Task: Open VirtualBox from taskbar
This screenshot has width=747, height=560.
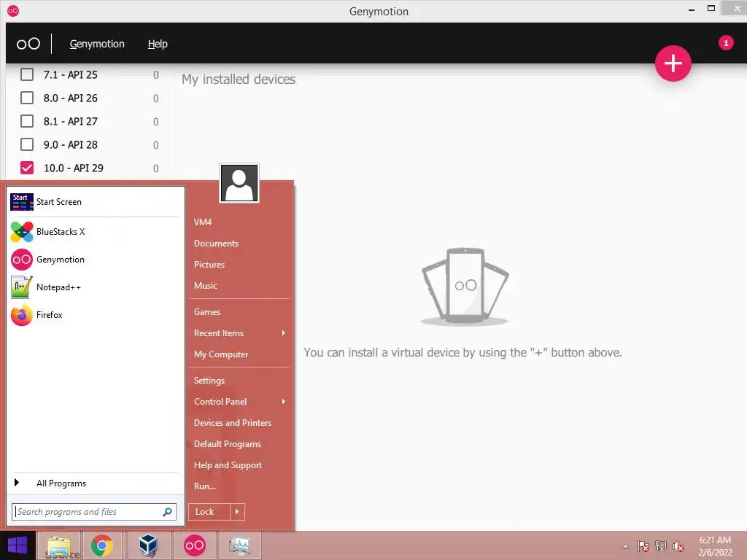Action: [148, 545]
